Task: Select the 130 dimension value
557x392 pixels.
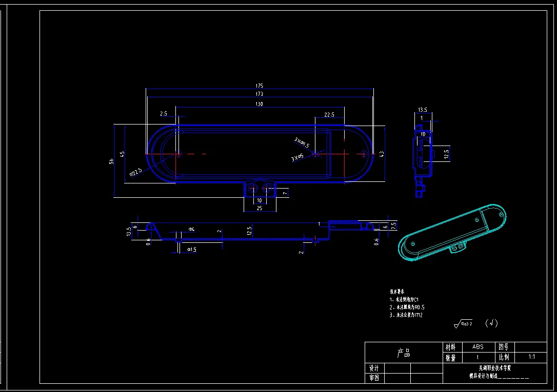Action: point(260,104)
